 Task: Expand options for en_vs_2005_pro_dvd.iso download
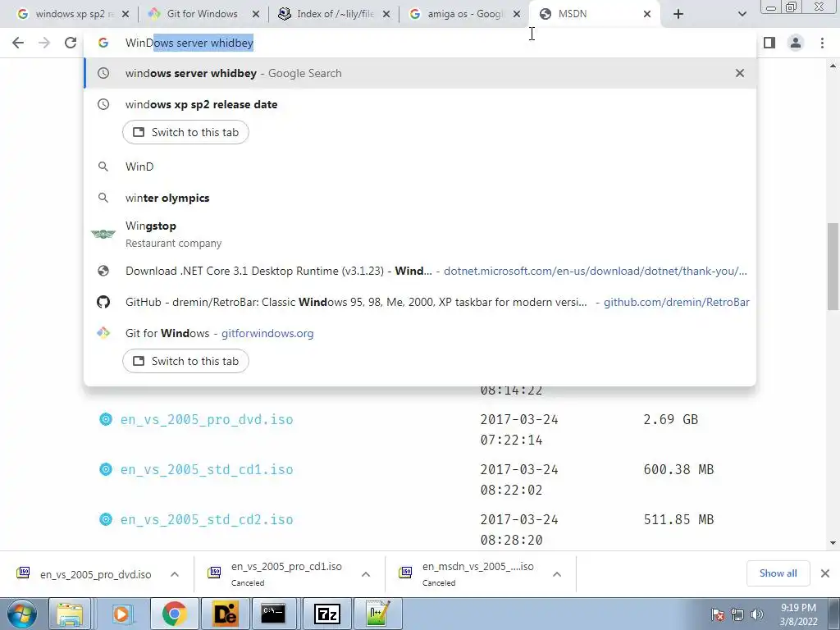tap(175, 574)
